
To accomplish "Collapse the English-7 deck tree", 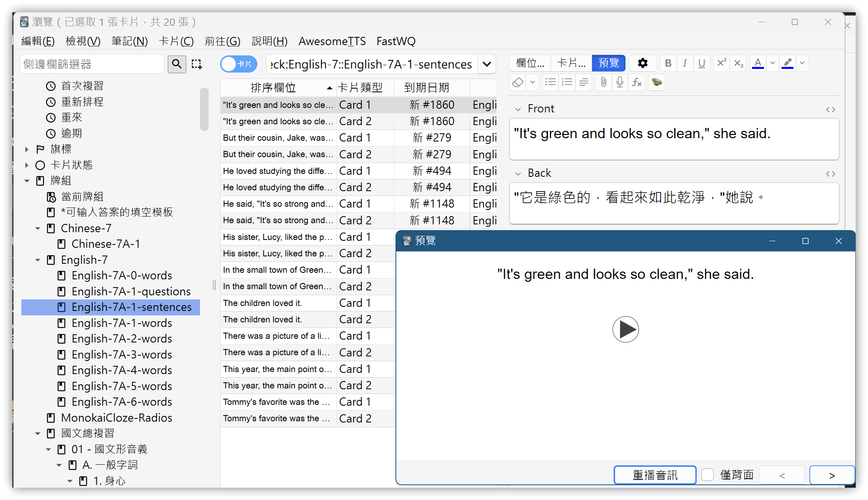I will (38, 260).
